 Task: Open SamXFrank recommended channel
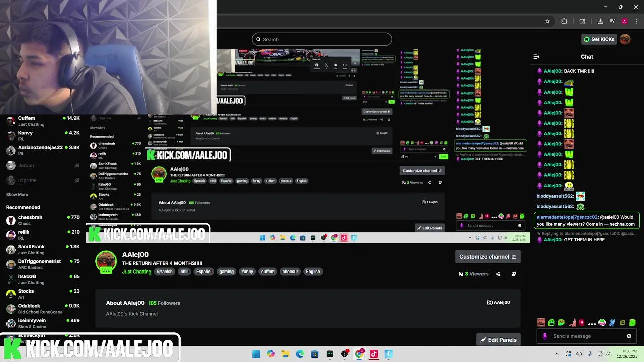(43, 249)
